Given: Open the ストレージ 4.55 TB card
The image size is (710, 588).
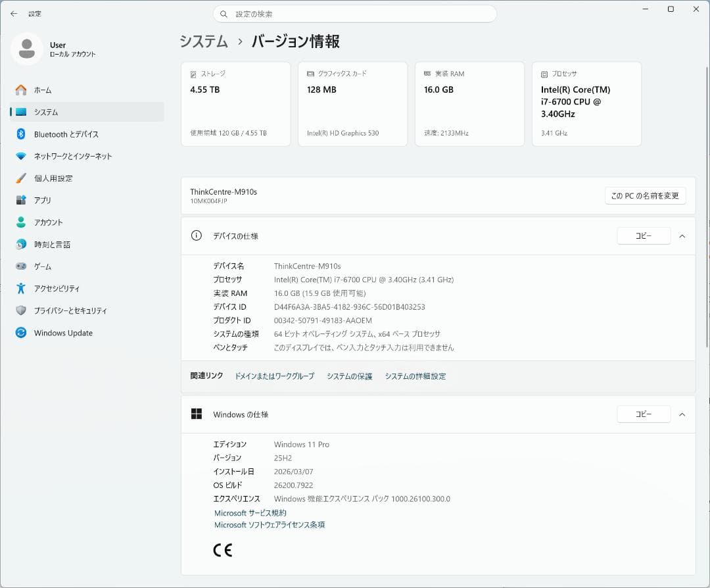Looking at the screenshot, I should click(235, 104).
